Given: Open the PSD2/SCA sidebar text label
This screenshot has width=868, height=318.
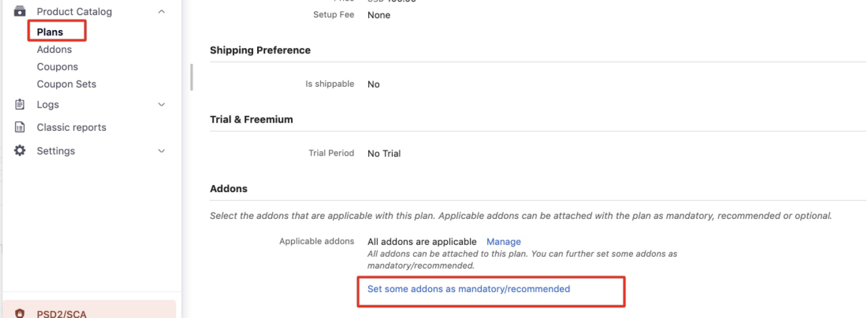Looking at the screenshot, I should [x=61, y=313].
